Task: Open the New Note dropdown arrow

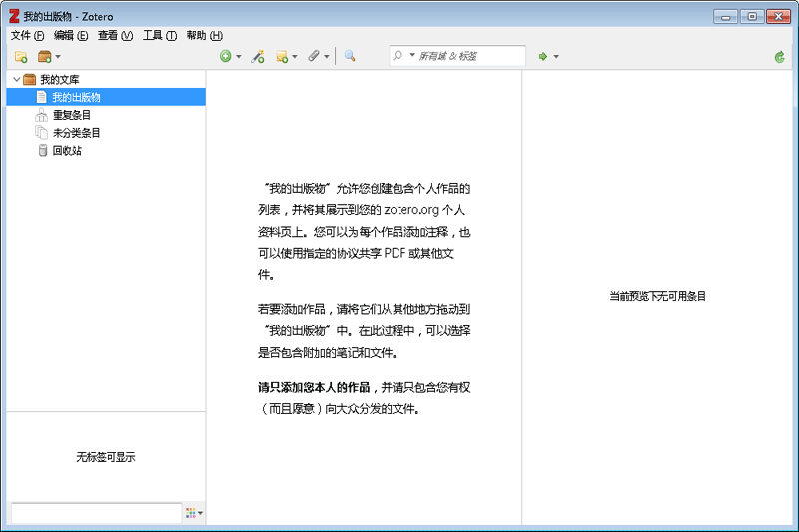Action: click(x=294, y=57)
